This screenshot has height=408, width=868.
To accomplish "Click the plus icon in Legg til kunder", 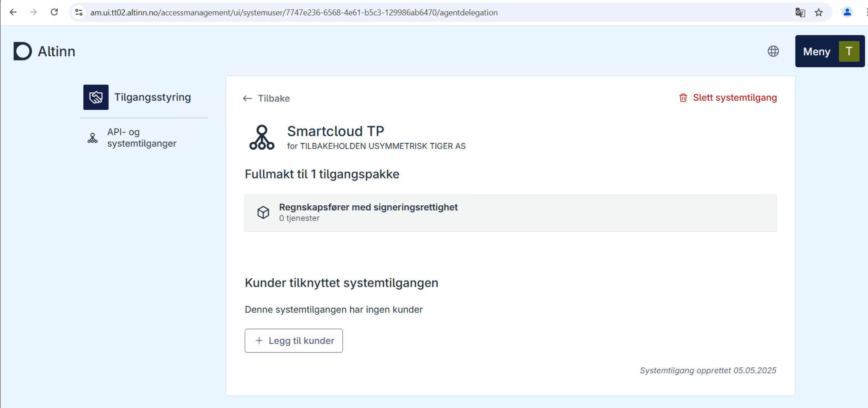I will (259, 340).
